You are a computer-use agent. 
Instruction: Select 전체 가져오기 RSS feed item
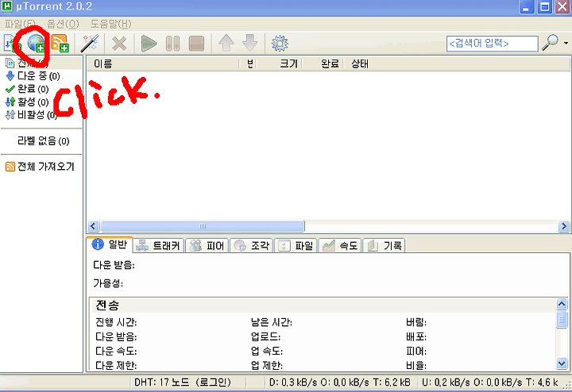tap(41, 167)
